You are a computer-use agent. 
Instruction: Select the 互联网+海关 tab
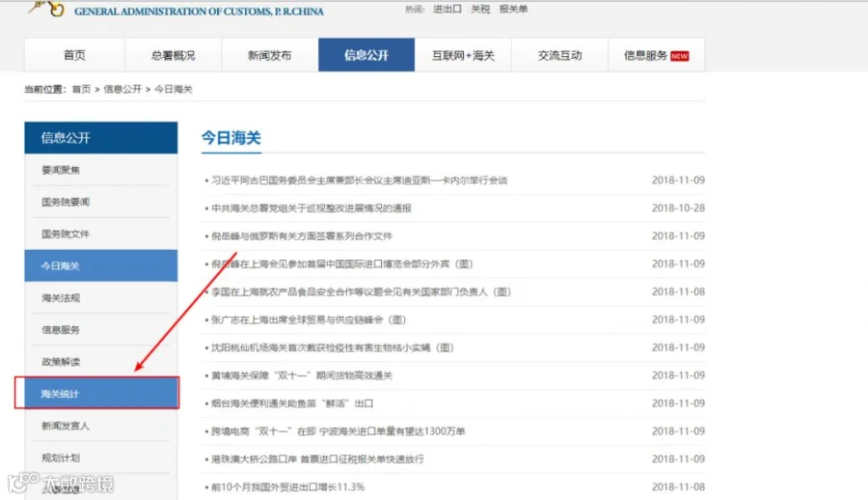pos(463,55)
